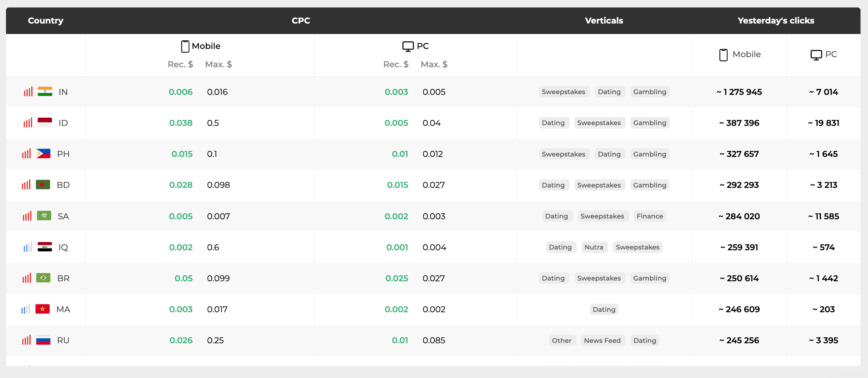
Task: Click the PC monitor icon under Yesterday's clicks
Action: coord(816,55)
